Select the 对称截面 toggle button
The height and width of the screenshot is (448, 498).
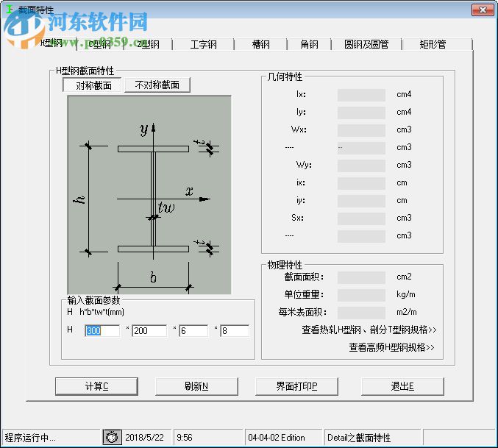(93, 85)
